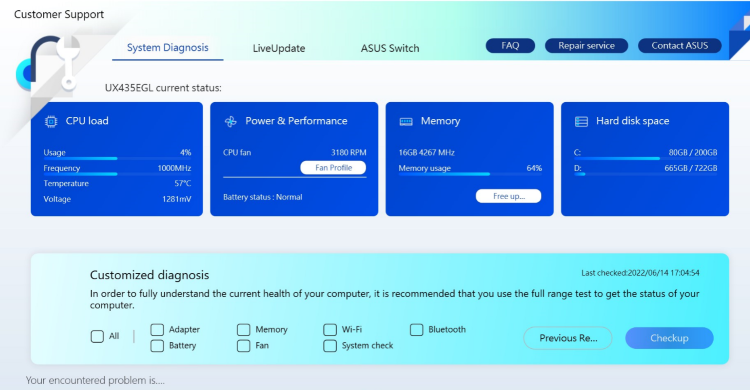Viewport: 750px width, 390px height.
Task: Click the 1000MHz frequency value
Action: point(175,168)
